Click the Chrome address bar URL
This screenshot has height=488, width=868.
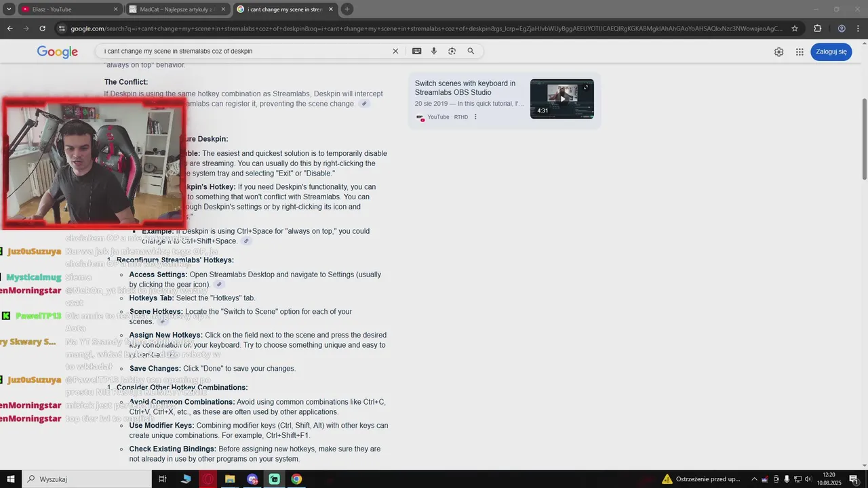[427, 28]
